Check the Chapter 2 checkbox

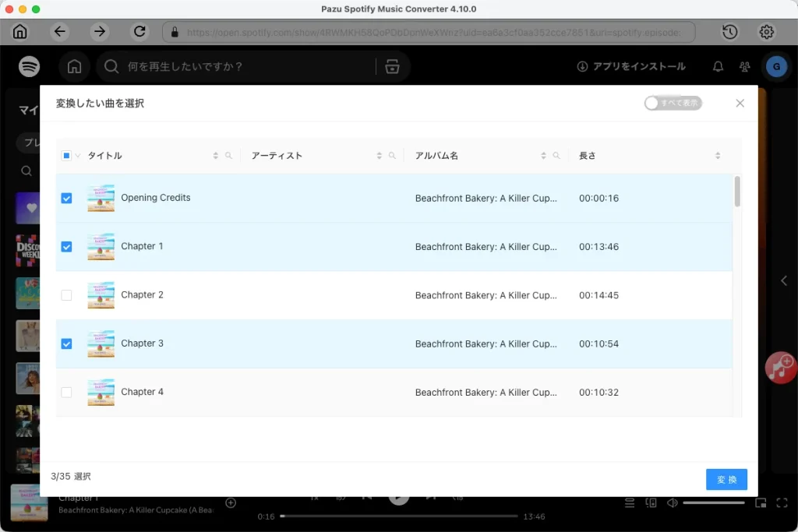(66, 295)
